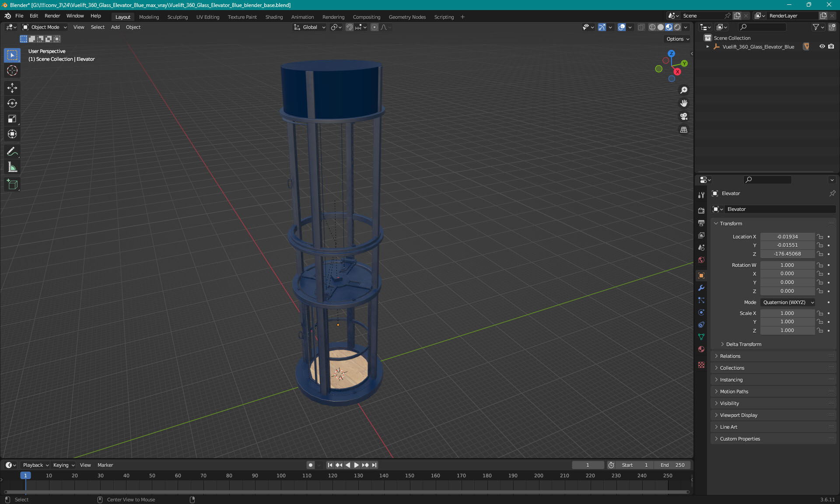Click the zoom viewport magnifier icon
Image resolution: width=840 pixels, height=504 pixels.
coord(683,90)
